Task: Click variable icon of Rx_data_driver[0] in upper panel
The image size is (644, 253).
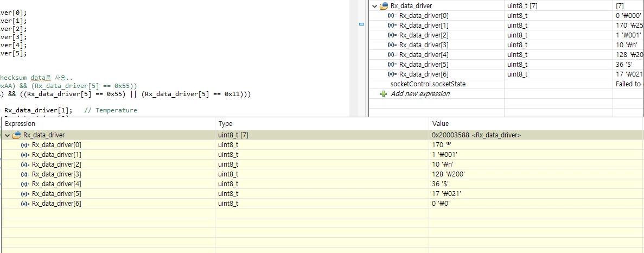Action: (x=393, y=16)
